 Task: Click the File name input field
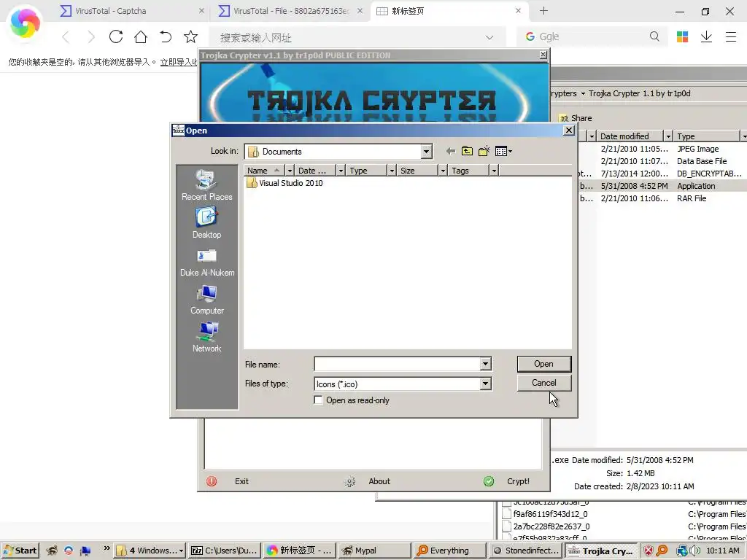[398, 365]
